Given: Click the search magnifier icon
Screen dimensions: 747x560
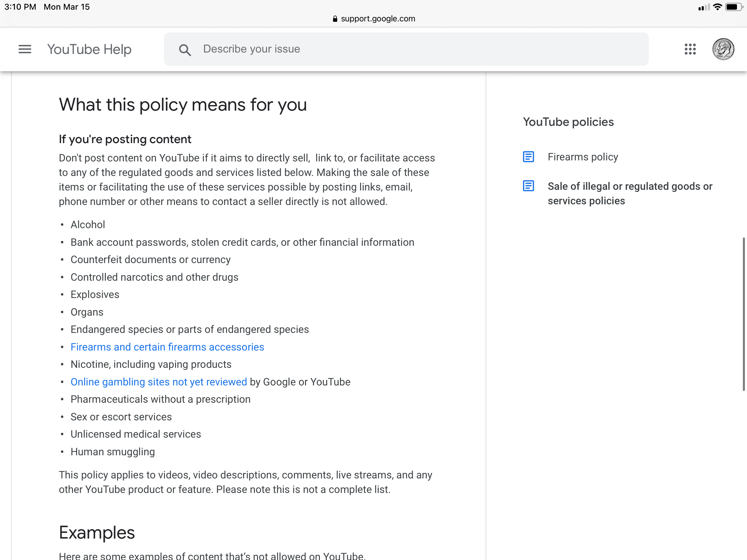Looking at the screenshot, I should click(x=185, y=50).
